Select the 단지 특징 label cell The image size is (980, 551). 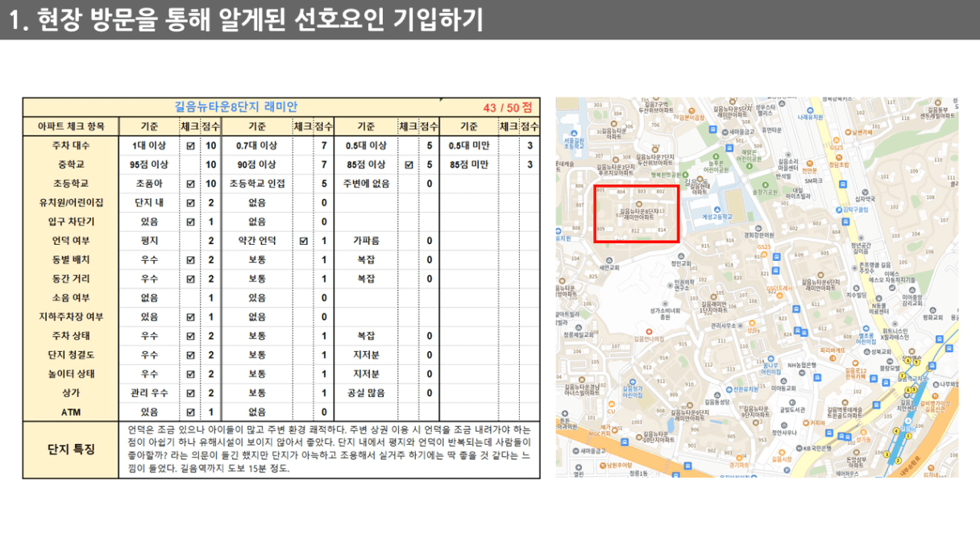click(x=71, y=449)
